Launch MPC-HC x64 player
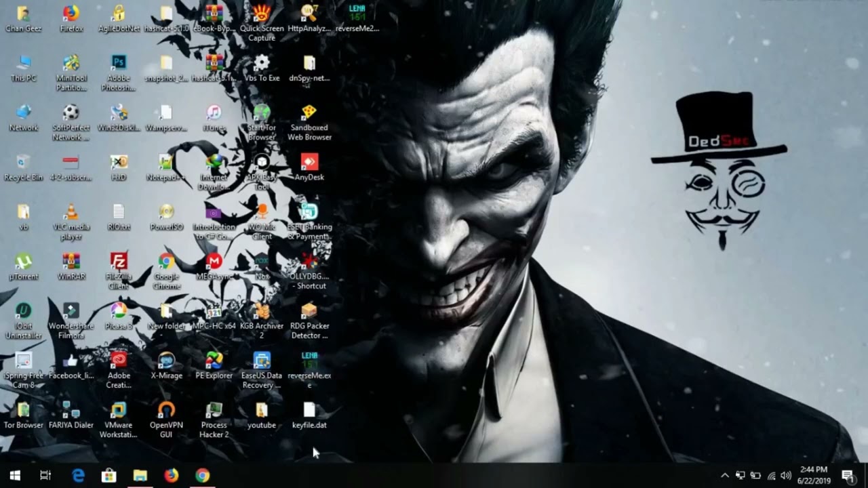Image resolution: width=868 pixels, height=488 pixels. coord(214,316)
